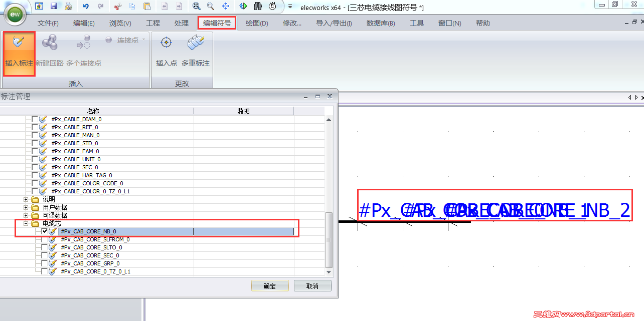Click the scroll up arrow of attribute list
Viewport: 644px width, 321px height.
point(329,119)
